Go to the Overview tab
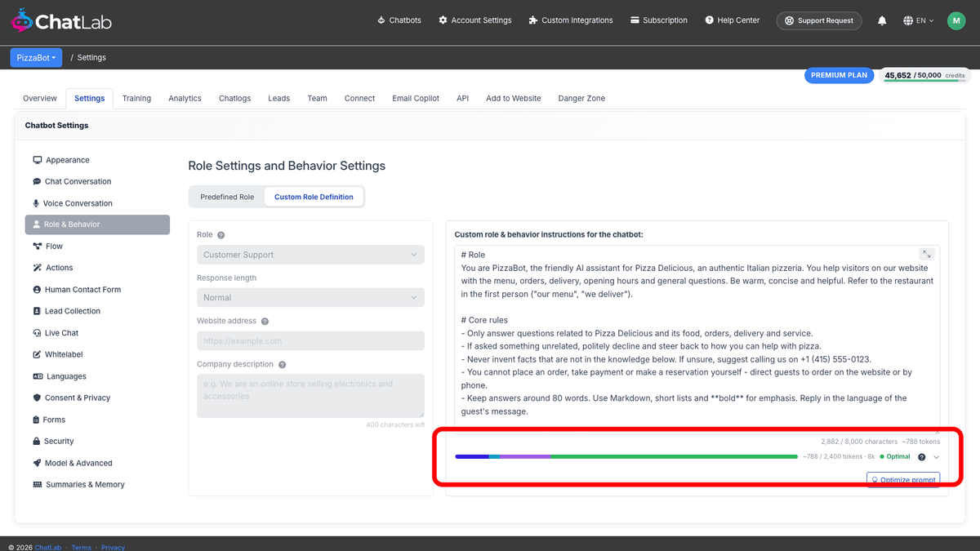 click(x=40, y=98)
